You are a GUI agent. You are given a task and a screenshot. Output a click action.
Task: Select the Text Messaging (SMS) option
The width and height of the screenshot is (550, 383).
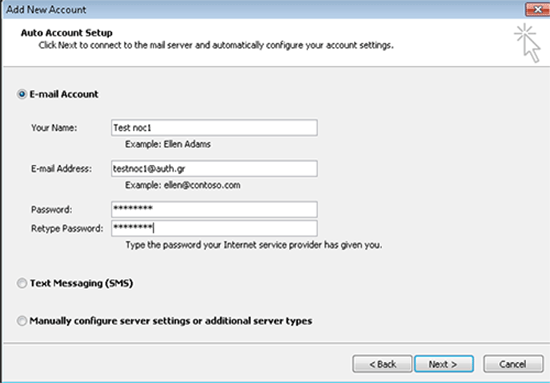tap(22, 283)
